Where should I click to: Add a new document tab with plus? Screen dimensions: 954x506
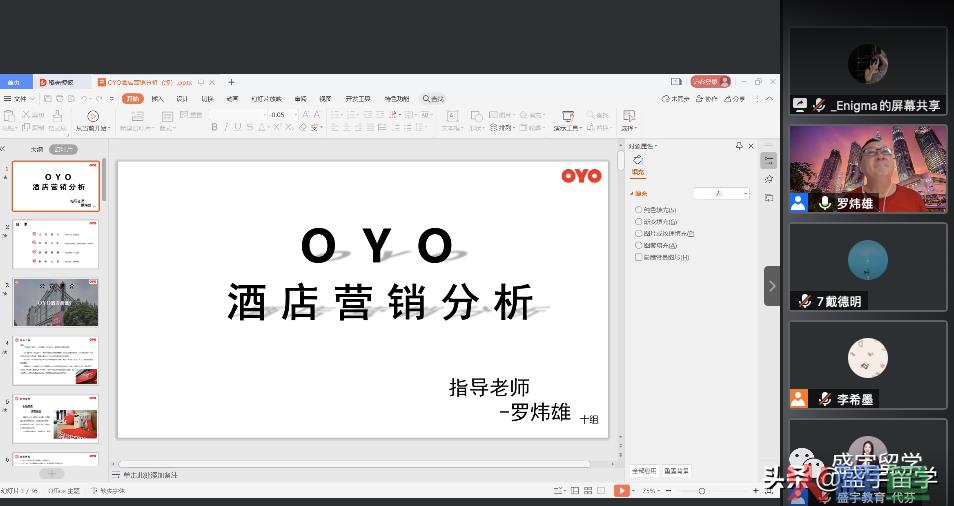coord(231,82)
